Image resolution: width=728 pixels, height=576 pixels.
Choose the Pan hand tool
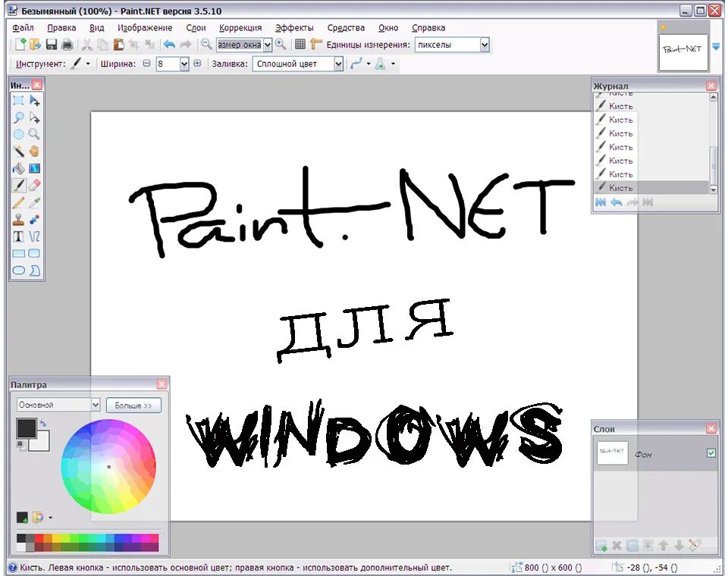[34, 152]
